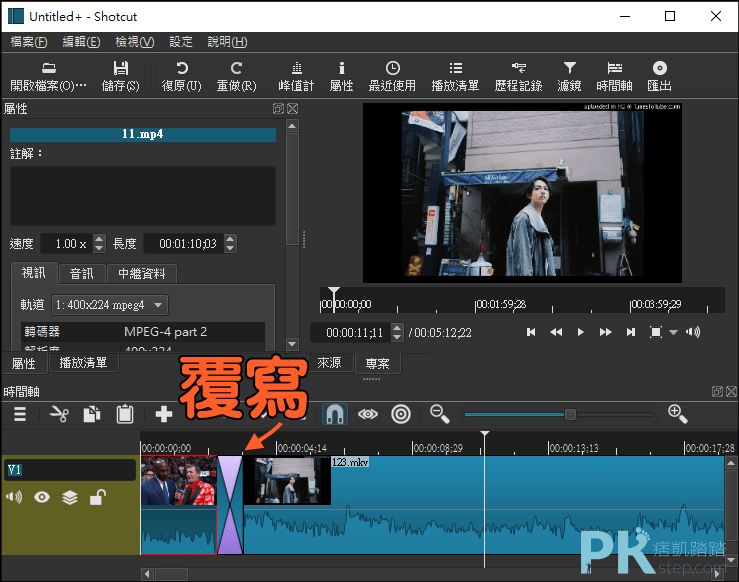Copy the selected timeline clip
This screenshot has width=739, height=582.
coord(92,414)
